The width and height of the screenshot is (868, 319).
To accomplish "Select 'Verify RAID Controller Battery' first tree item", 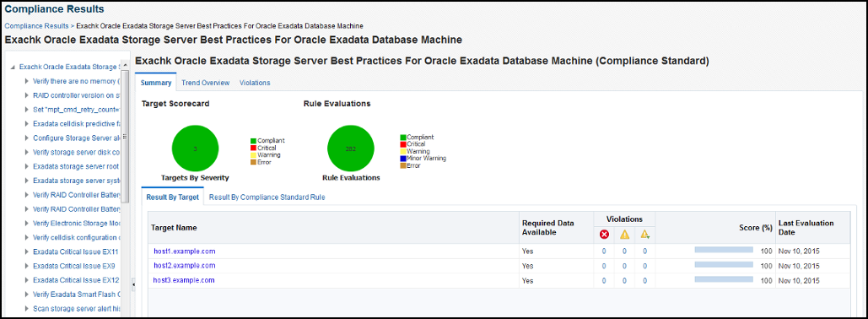I will 77,195.
